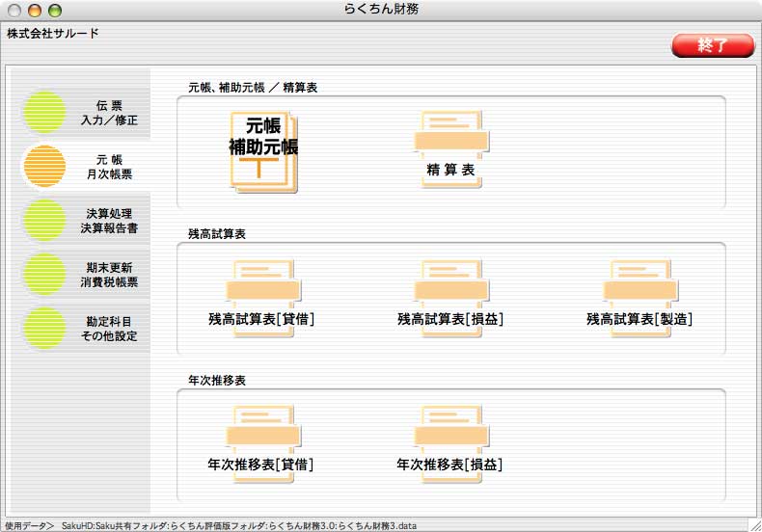The height and width of the screenshot is (532, 762).
Task: Open the 元帳 補助元帳 ledger icon
Action: (x=263, y=152)
